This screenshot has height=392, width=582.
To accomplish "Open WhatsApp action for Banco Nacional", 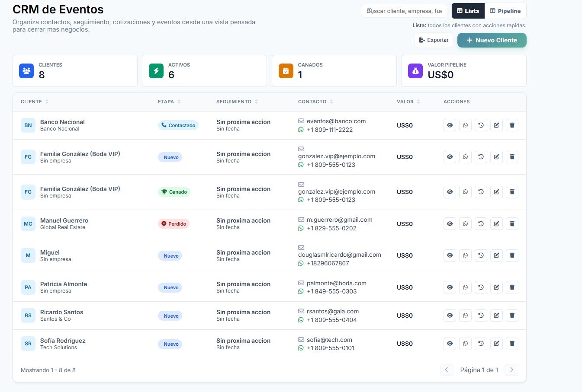I will (x=465, y=125).
